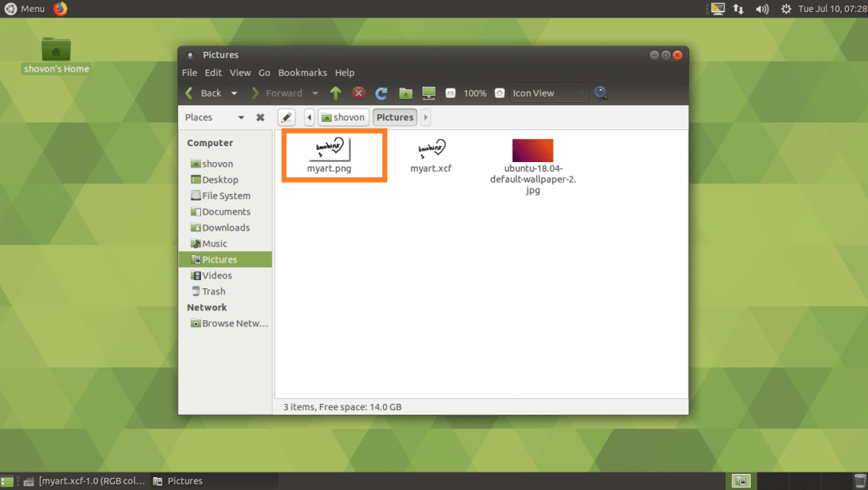Open the Help menu

point(344,72)
